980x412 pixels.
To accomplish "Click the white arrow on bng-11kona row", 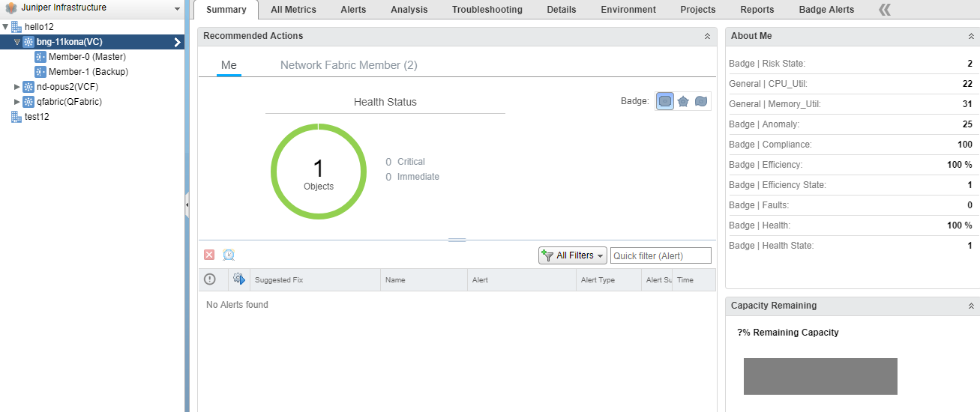I will click(178, 42).
